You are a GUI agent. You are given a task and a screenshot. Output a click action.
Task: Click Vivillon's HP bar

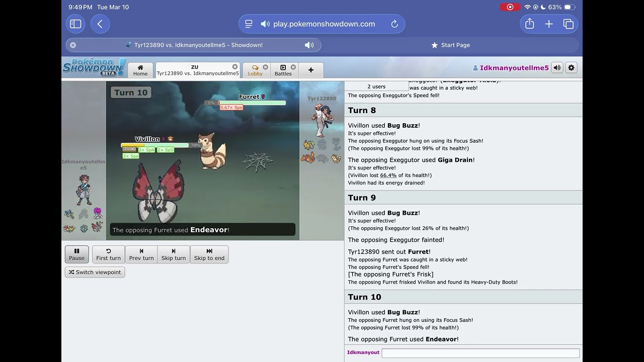[x=154, y=145]
